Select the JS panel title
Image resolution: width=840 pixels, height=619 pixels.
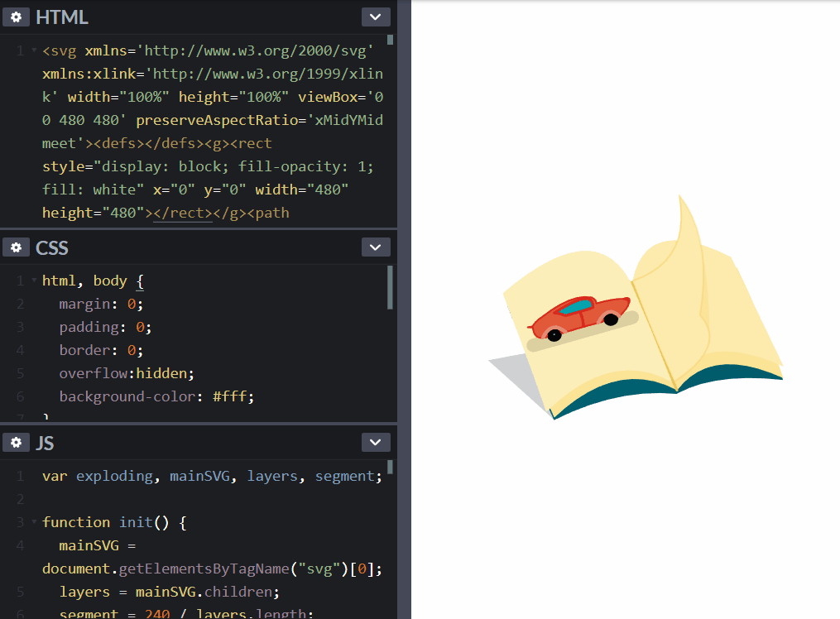45,442
